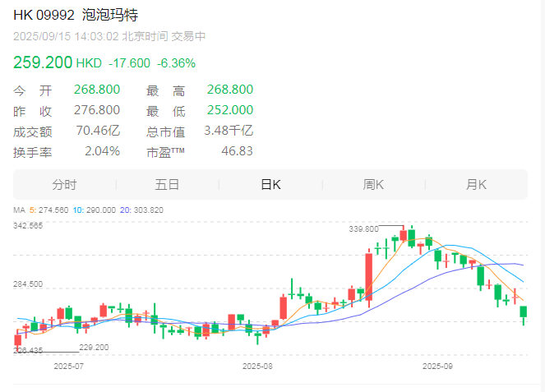Click the current price 259.200
This screenshot has width=545, height=392.
point(43,62)
